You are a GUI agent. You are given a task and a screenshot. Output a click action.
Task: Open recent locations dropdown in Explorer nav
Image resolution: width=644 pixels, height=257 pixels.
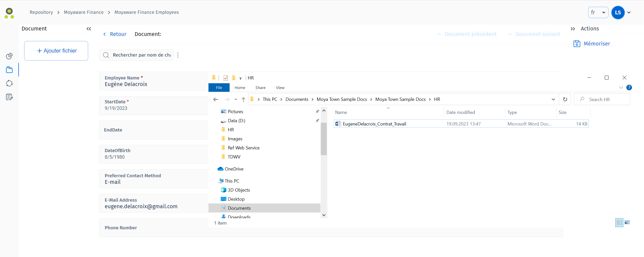pos(236,99)
